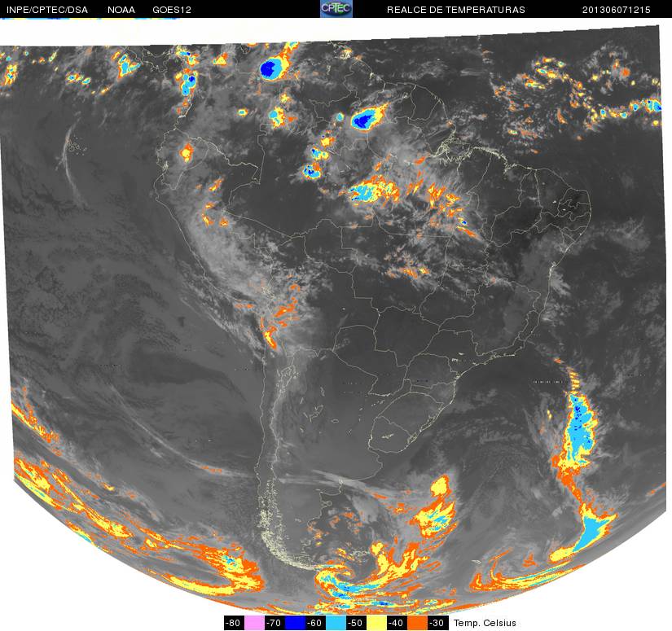Click the light blue legend color swatch
The image size is (672, 631).
(x=336, y=623)
